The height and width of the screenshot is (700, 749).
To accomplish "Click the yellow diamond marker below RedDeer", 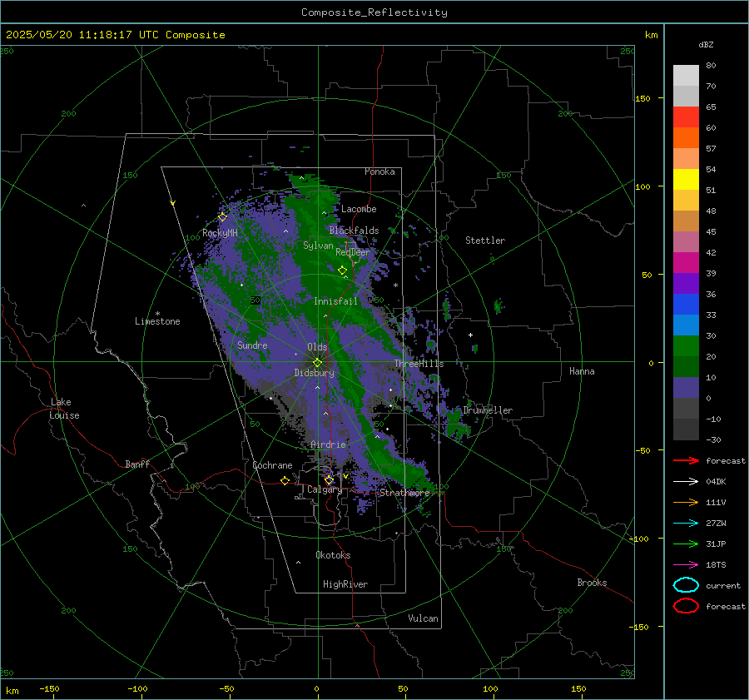I will (343, 271).
